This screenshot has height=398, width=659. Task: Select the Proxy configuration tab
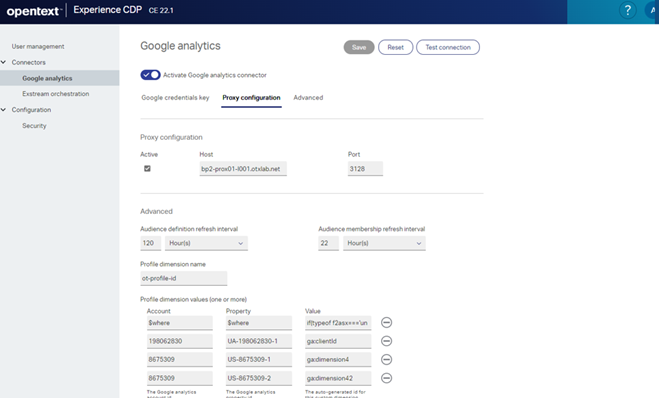coord(251,98)
